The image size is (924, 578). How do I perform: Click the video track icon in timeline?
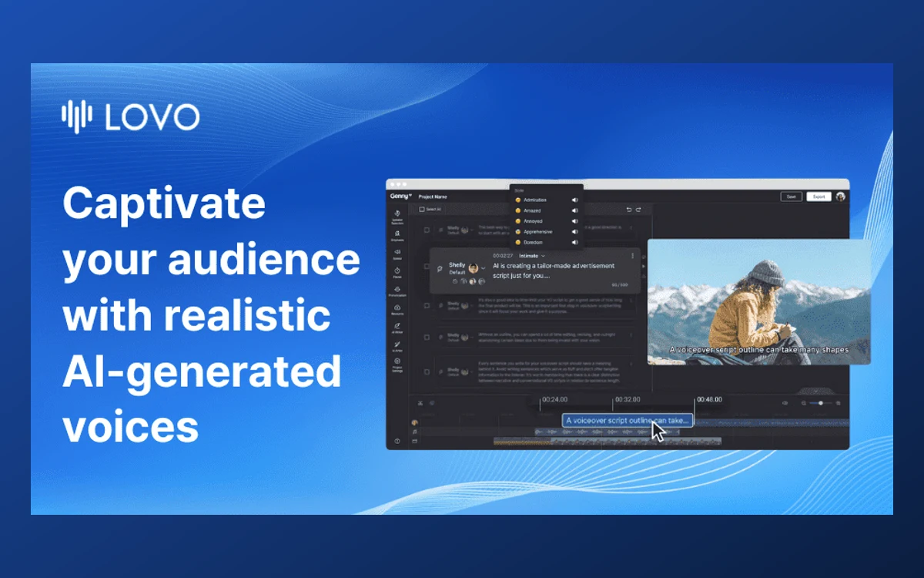click(x=415, y=442)
